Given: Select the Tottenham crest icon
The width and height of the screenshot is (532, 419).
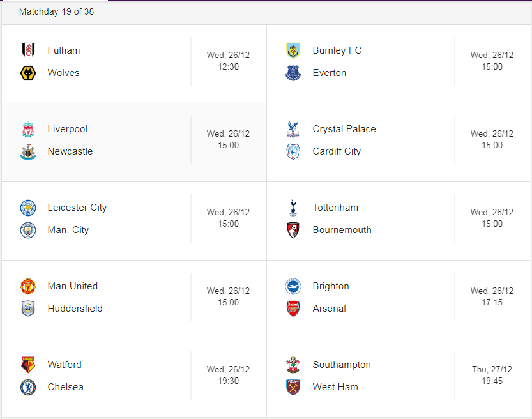Looking at the screenshot, I should pos(293,208).
